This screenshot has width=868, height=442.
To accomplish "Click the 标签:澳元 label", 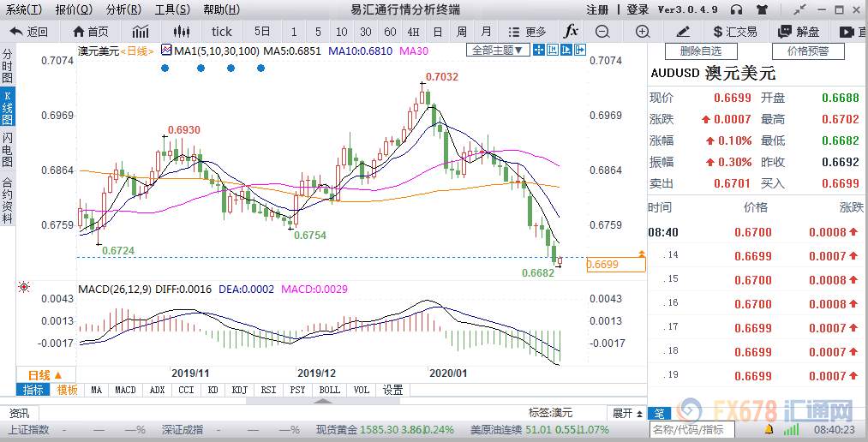I will (550, 413).
